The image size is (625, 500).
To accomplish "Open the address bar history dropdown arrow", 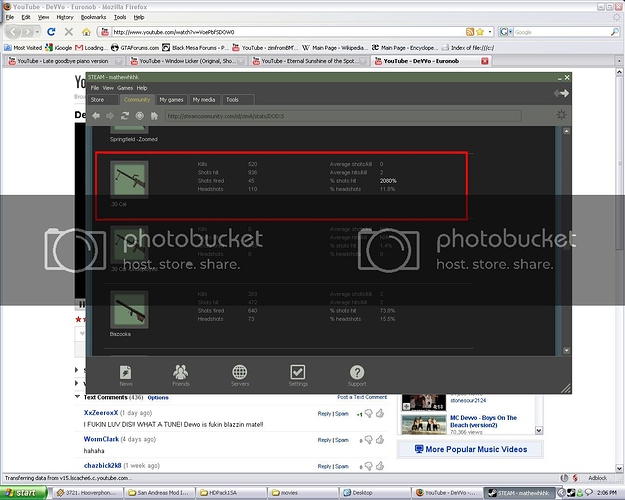I will click(490, 32).
